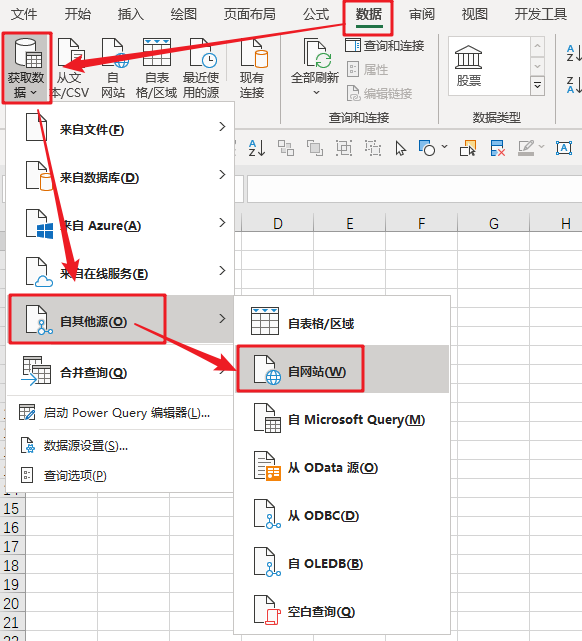The width and height of the screenshot is (582, 641).
Task: Select row 18 header
Action: [12, 565]
